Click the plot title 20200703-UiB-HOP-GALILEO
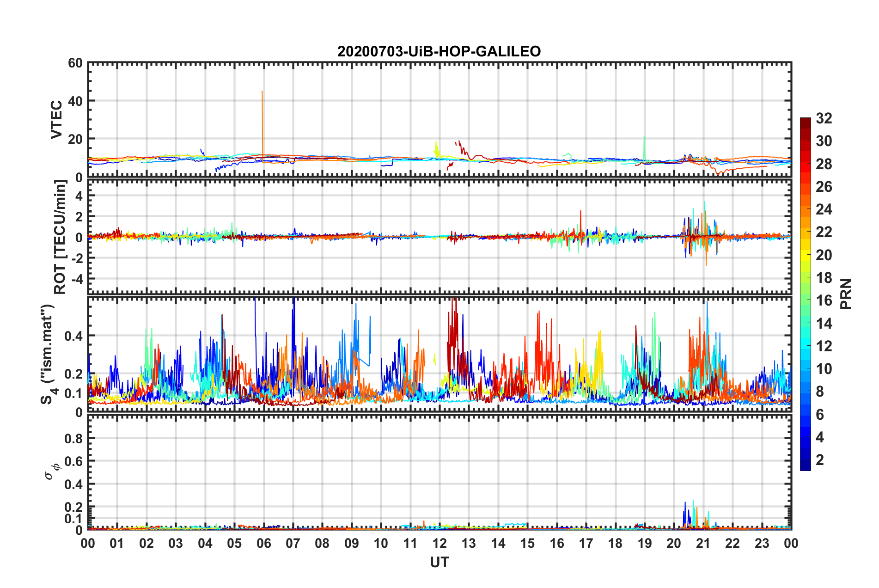This screenshot has width=879, height=588. click(439, 51)
